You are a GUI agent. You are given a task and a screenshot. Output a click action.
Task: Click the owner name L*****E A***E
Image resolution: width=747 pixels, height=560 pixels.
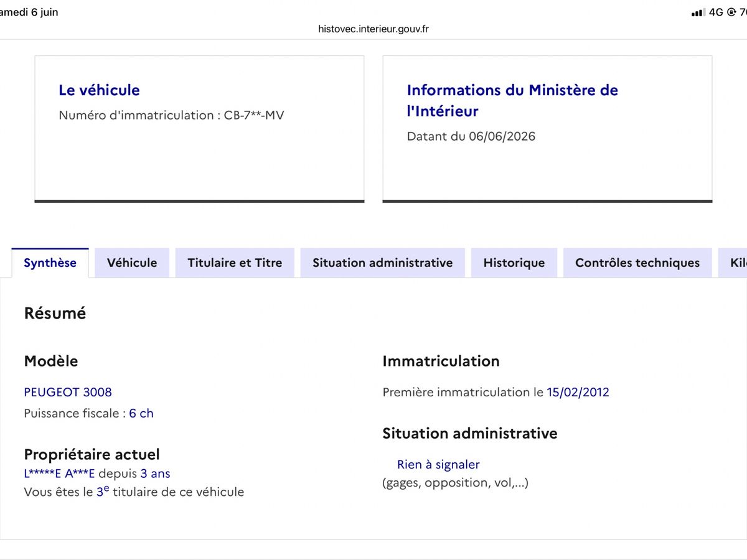point(59,474)
